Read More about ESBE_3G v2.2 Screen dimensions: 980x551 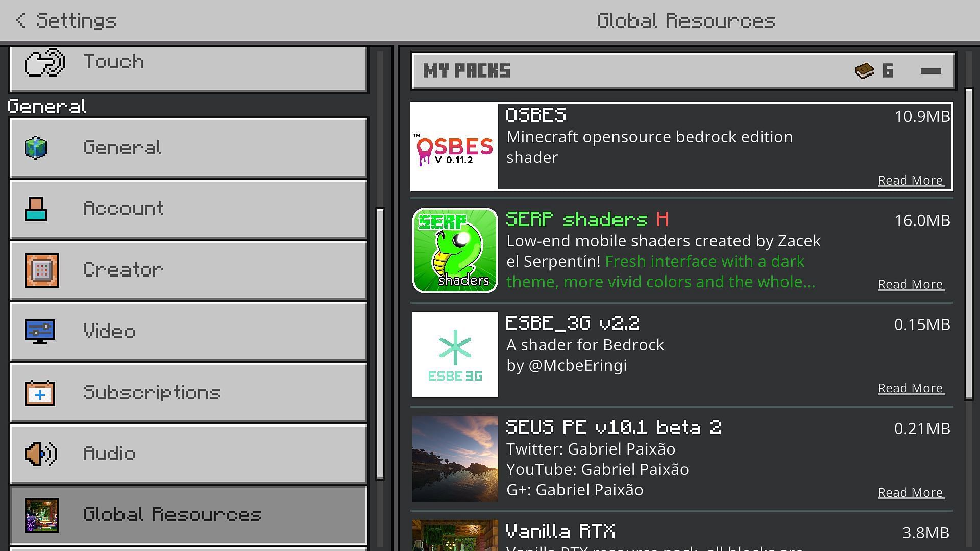(x=910, y=388)
